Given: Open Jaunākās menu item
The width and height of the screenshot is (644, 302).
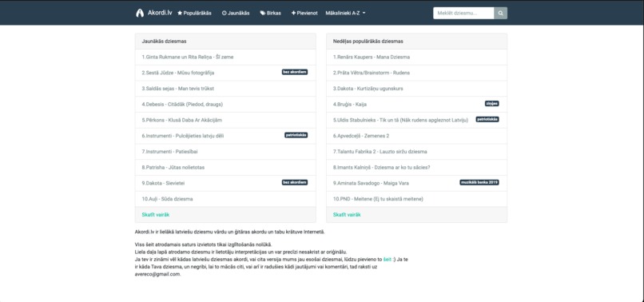Looking at the screenshot, I should click(236, 13).
